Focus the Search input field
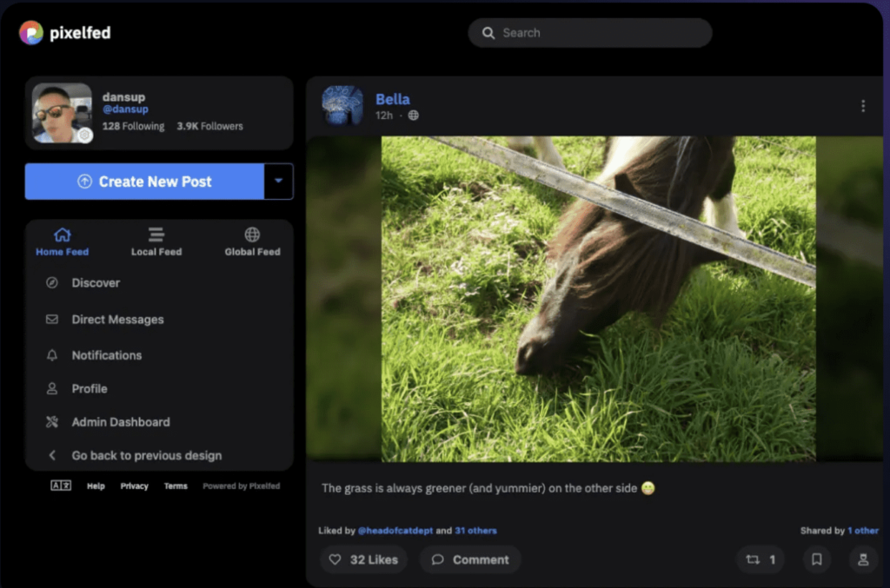This screenshot has height=588, width=890. (x=590, y=33)
